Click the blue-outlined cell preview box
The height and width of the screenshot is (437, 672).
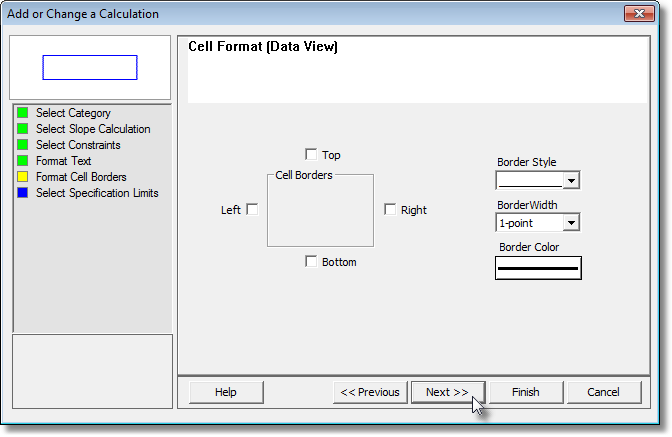coord(90,67)
